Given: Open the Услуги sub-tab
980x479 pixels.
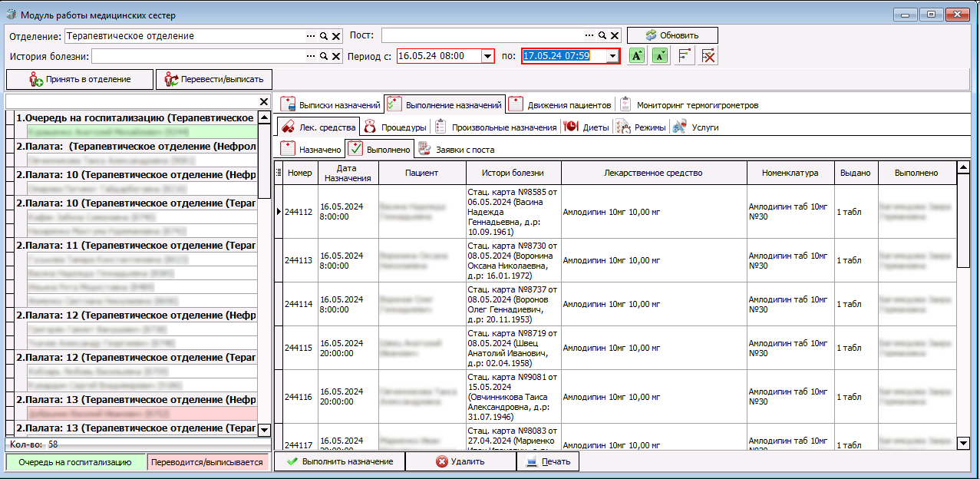Looking at the screenshot, I should click(x=695, y=127).
